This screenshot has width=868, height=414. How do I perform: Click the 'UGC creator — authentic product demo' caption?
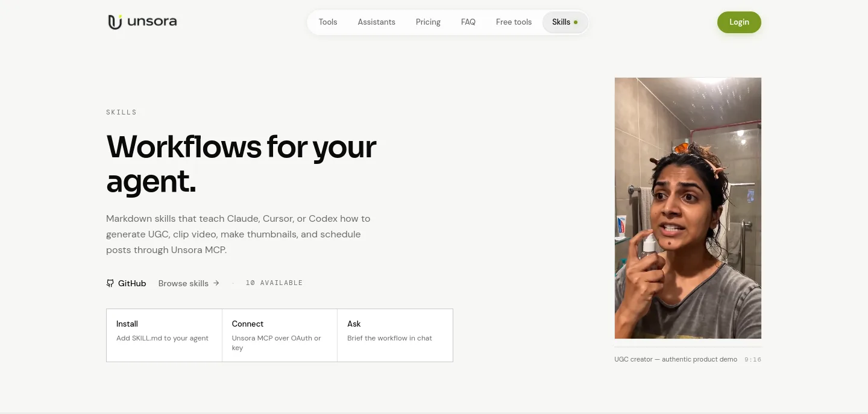[676, 359]
